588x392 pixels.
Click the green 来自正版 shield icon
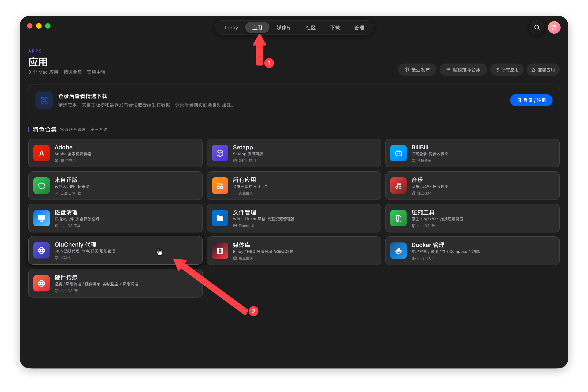42,185
